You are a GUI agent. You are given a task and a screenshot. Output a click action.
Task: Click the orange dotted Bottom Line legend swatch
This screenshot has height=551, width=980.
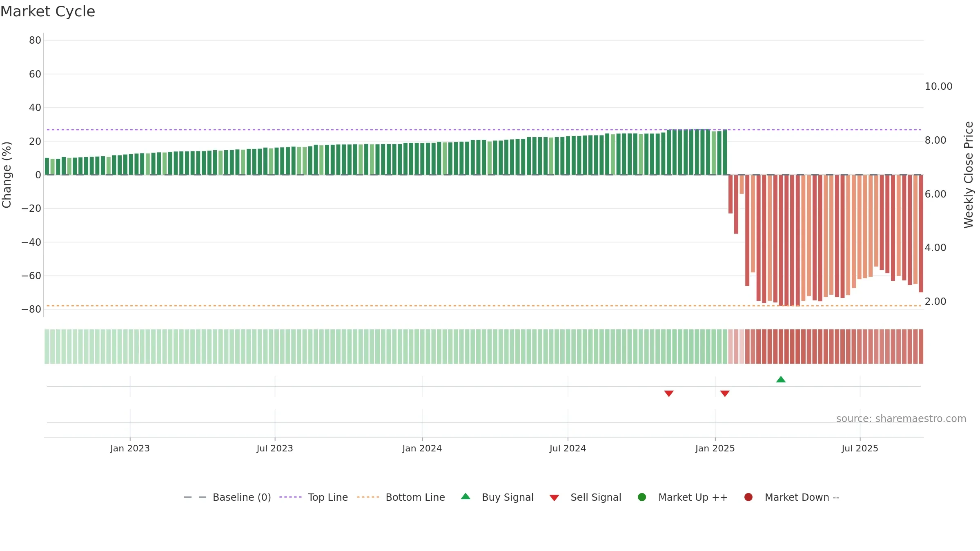tap(368, 497)
